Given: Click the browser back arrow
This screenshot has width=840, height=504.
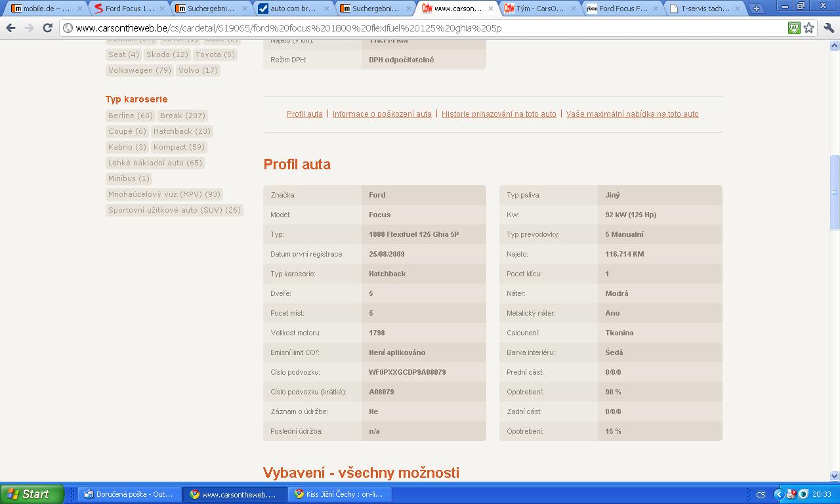Looking at the screenshot, I should 10,28.
